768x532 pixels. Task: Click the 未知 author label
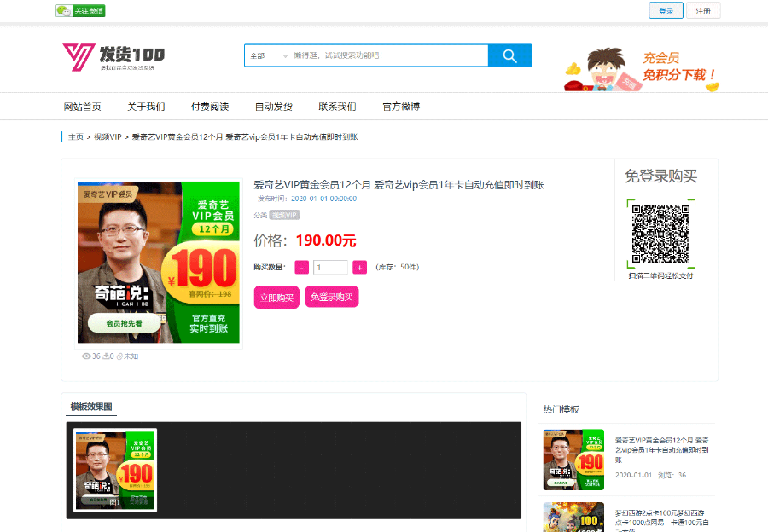click(131, 356)
